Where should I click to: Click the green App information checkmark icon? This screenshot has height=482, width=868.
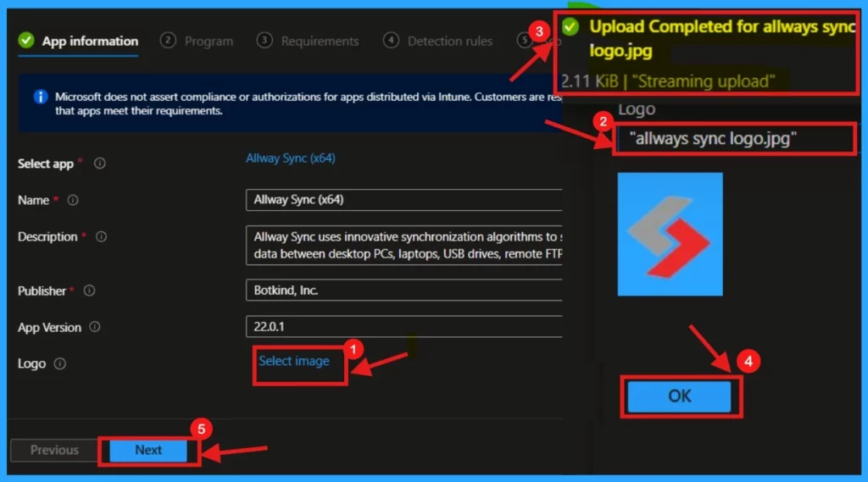[x=26, y=41]
